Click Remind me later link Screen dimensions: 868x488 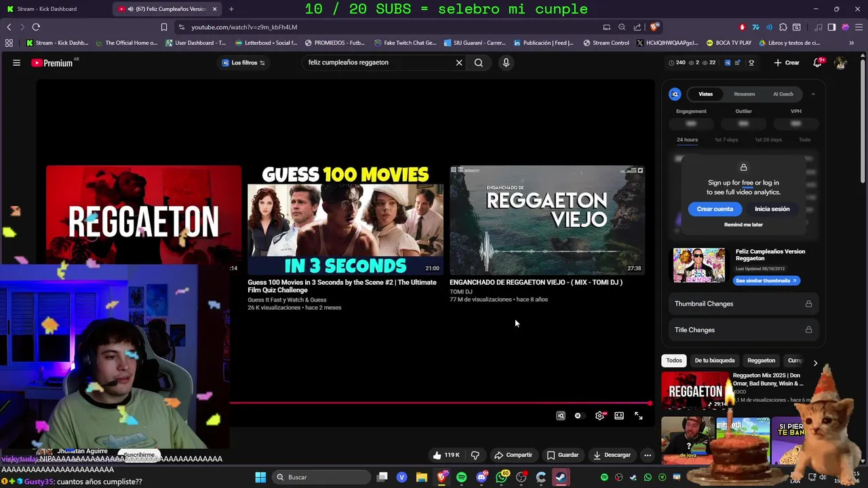click(x=743, y=224)
